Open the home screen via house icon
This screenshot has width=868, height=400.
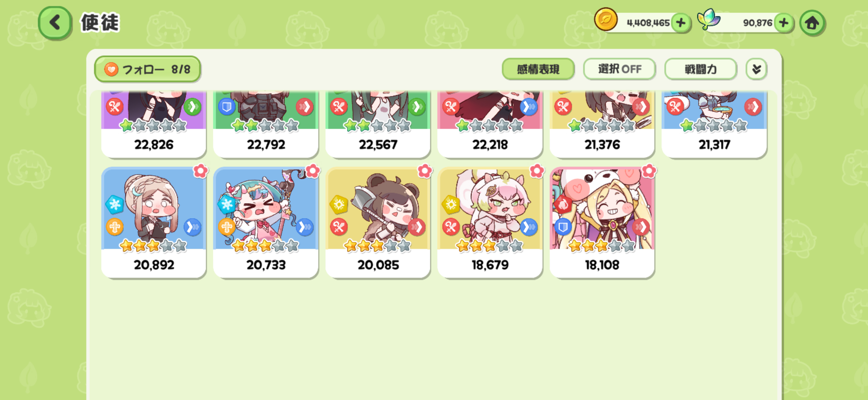[812, 23]
